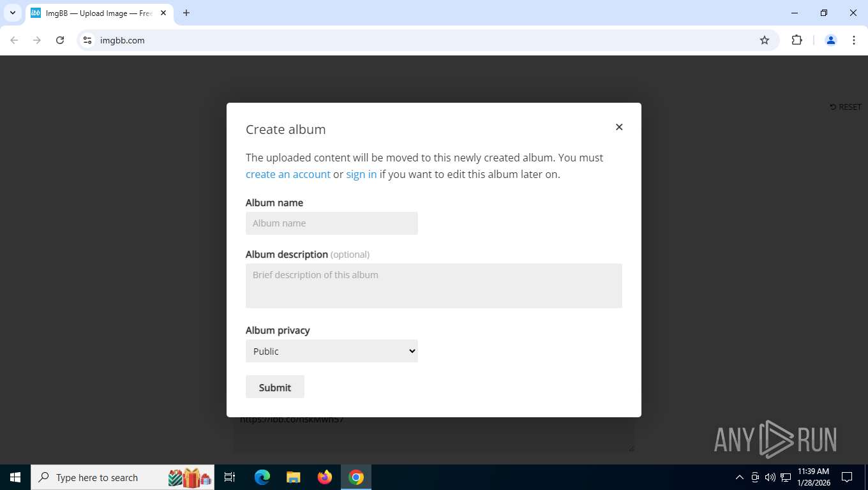Viewport: 868px width, 490px height.
Task: Submit the new album form
Action: pos(275,387)
